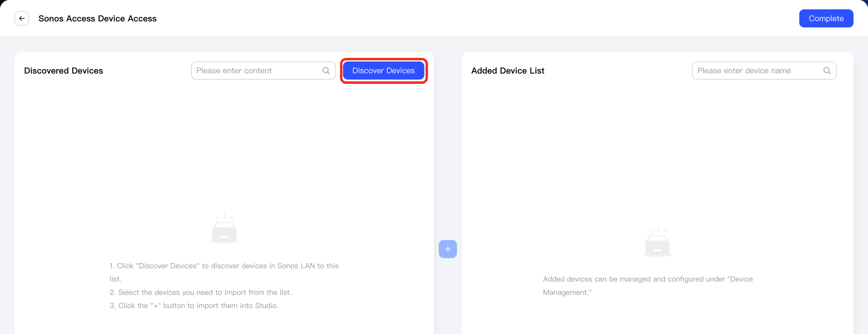
Task: Click the search icon in discovered devices field
Action: (x=326, y=71)
